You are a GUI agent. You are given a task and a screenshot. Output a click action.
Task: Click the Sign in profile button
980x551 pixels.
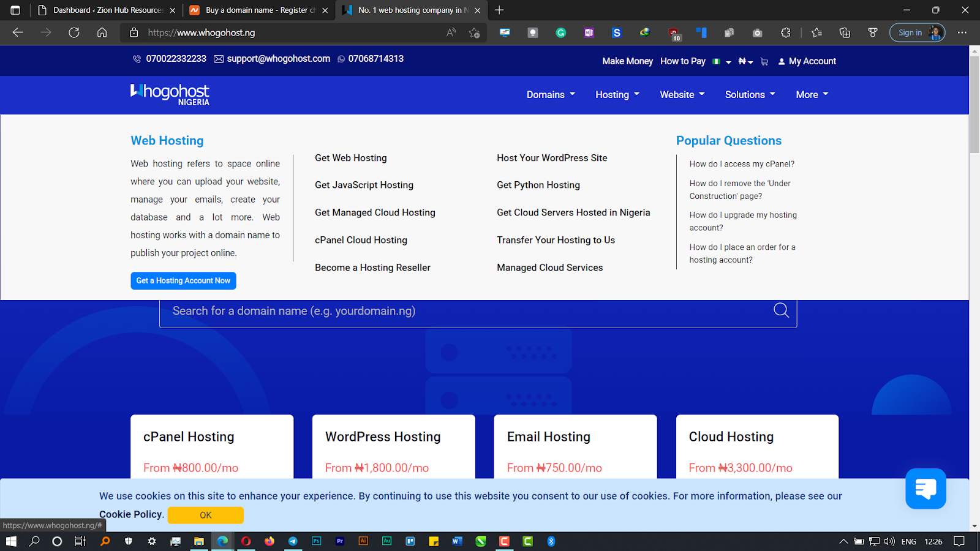pyautogui.click(x=917, y=32)
